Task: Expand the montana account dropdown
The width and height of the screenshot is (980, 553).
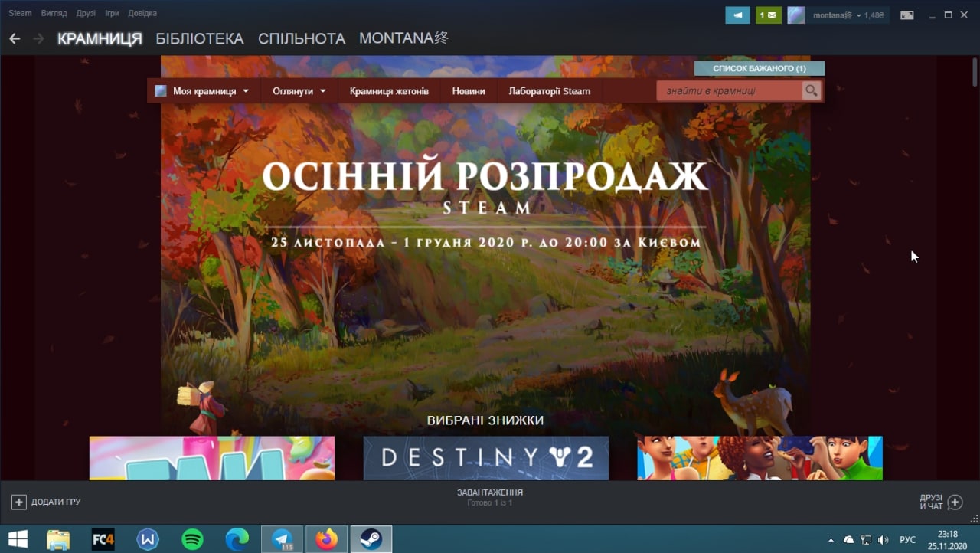Action: point(859,15)
